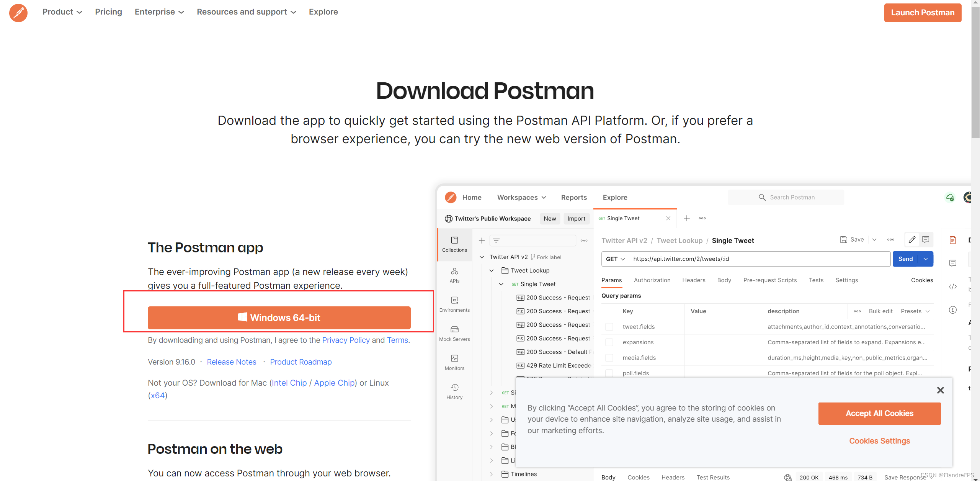Open Mock Servers sidebar icon
Screen dimensions: 980x481
tap(454, 333)
